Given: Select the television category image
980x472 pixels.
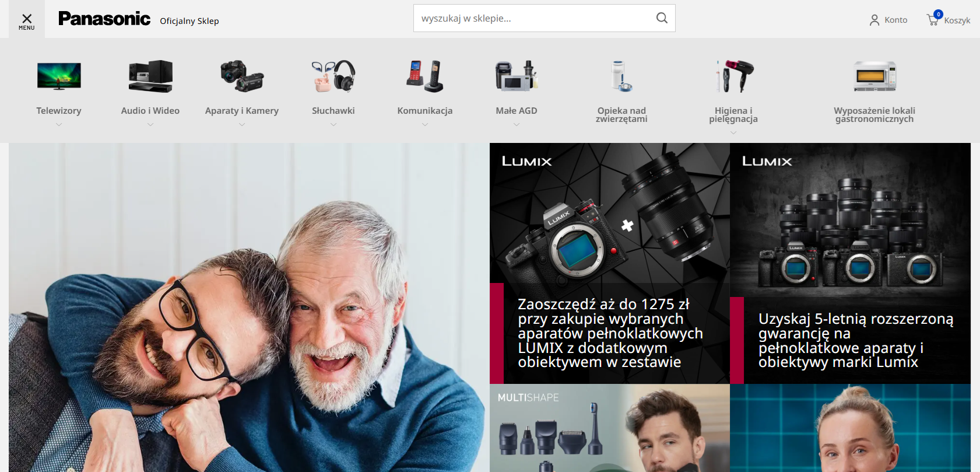Looking at the screenshot, I should pyautogui.click(x=59, y=76).
